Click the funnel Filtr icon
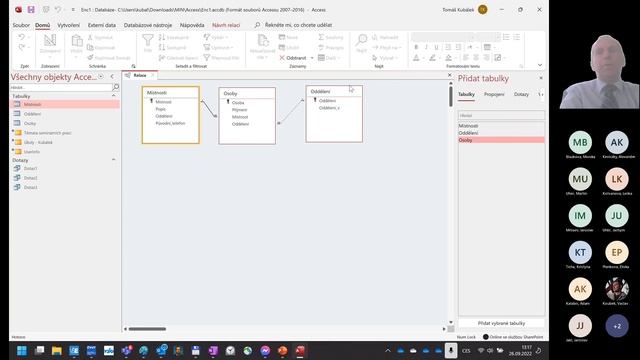This screenshot has height=360, width=640. tap(148, 40)
